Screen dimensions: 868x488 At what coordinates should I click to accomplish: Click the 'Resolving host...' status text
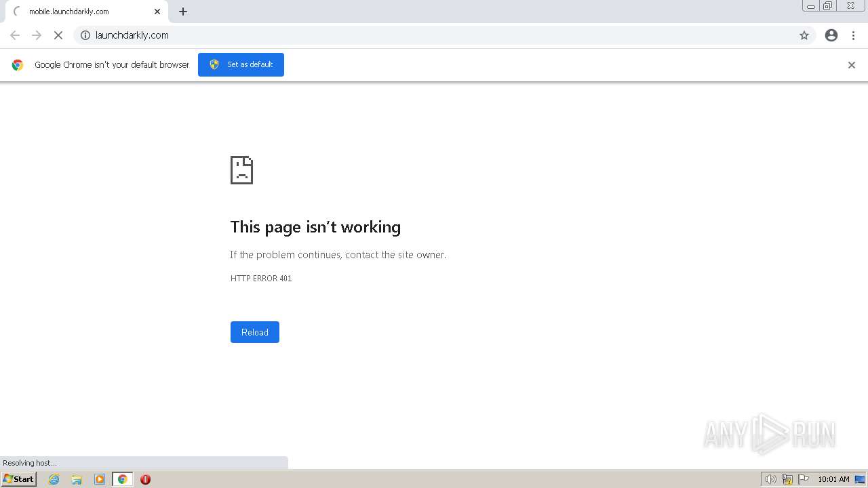[30, 463]
